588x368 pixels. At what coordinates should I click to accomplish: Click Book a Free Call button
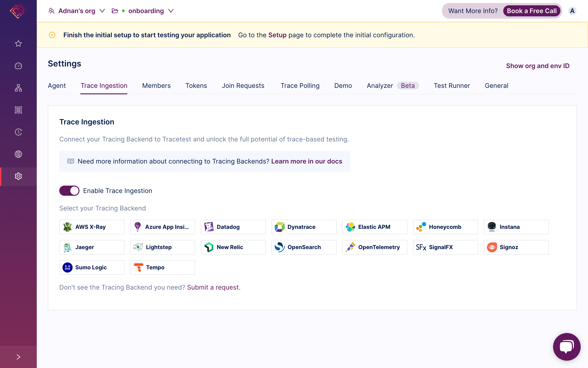532,11
